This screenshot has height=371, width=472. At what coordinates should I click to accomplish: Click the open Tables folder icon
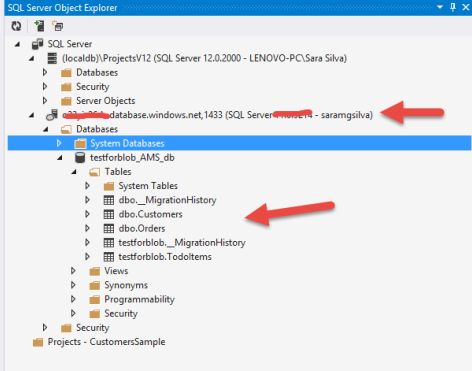click(x=95, y=172)
